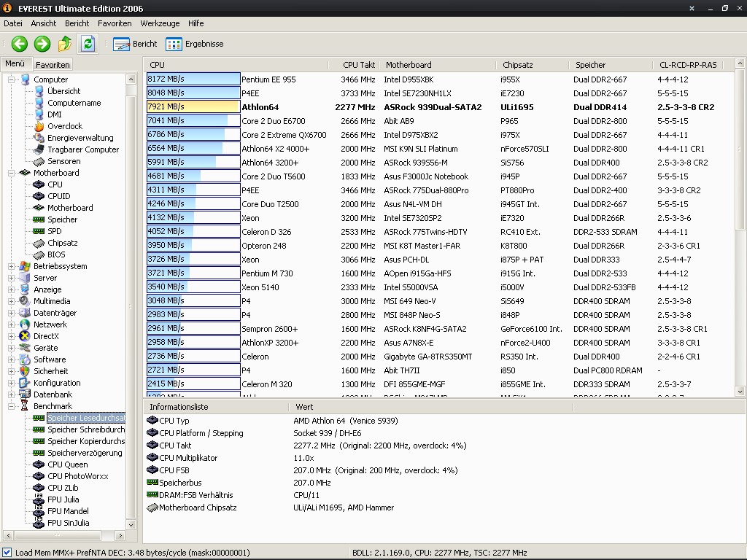This screenshot has width=747, height=560.
Task: Select Tragbarer Computer entry
Action: (x=83, y=149)
